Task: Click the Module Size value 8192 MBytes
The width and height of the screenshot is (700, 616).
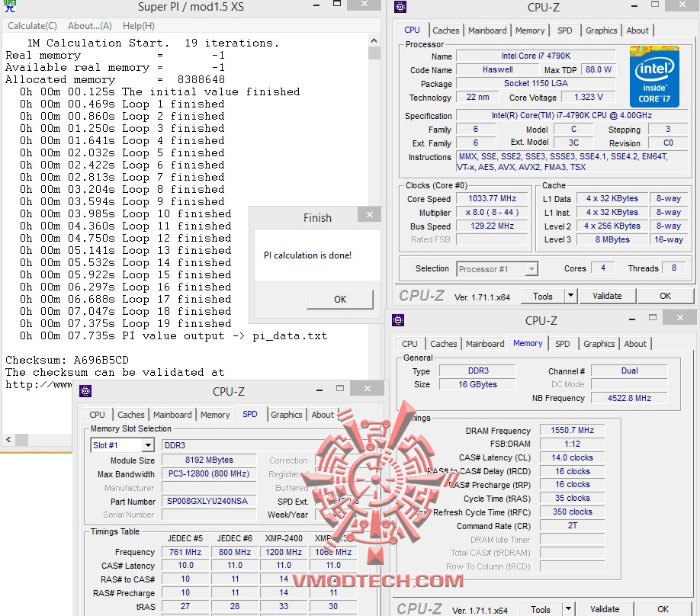Action: (x=209, y=460)
